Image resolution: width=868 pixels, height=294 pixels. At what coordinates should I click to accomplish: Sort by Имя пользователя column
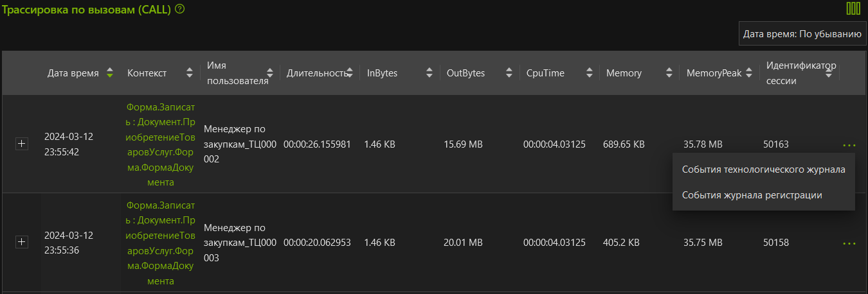(x=270, y=73)
